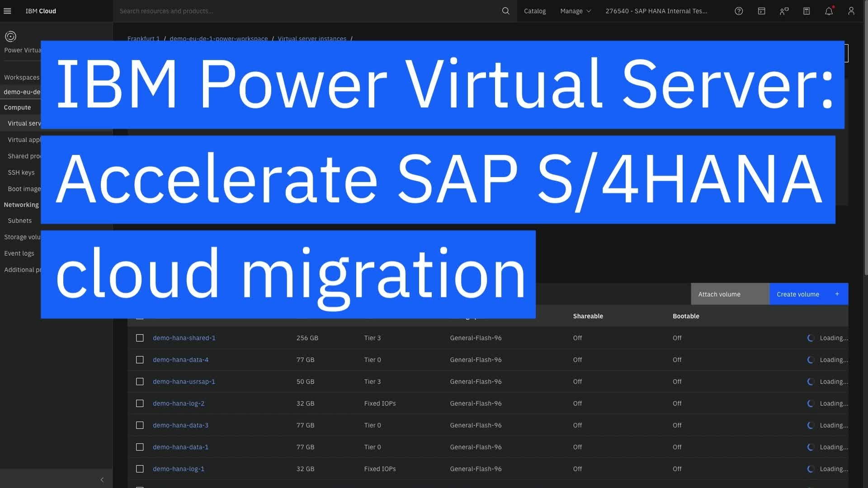Screen dimensions: 868x488
Task: Click the Power Virtual Server logo icon
Action: (10, 36)
